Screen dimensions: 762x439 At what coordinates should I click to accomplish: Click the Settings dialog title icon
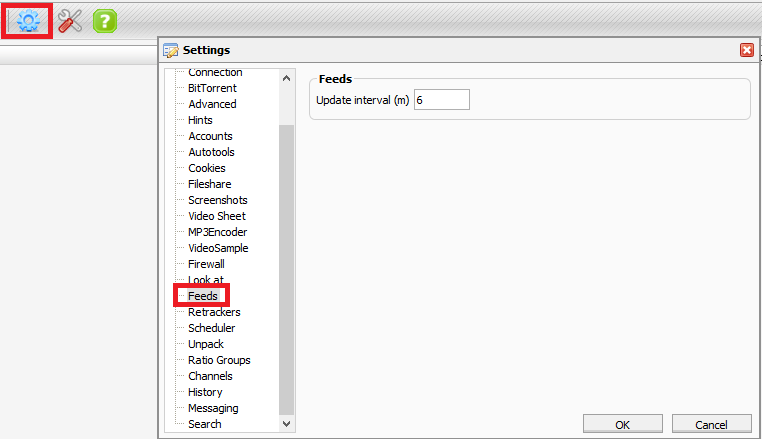171,50
